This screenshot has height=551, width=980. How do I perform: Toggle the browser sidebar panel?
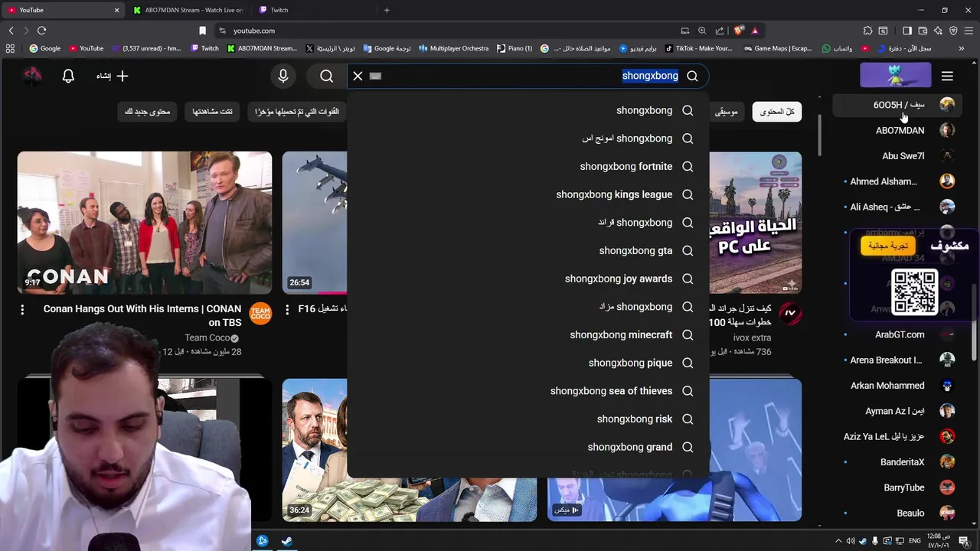tap(907, 31)
